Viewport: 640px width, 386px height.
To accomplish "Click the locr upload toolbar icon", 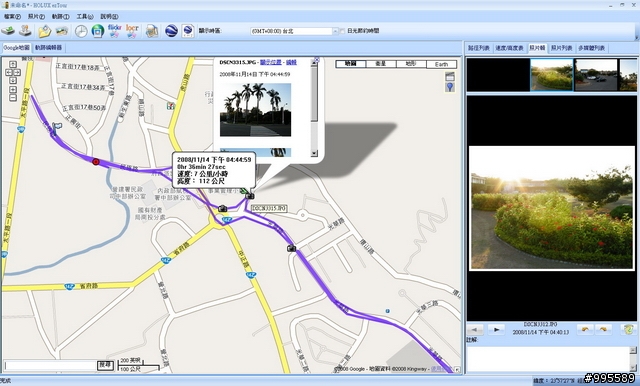I will 132,31.
